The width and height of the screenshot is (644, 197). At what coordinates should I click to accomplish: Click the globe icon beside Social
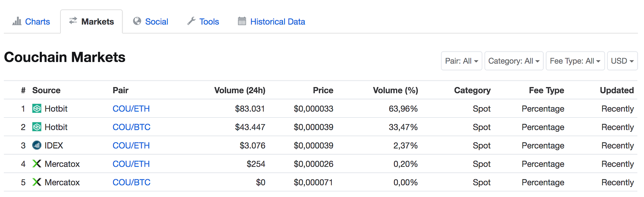(x=137, y=21)
